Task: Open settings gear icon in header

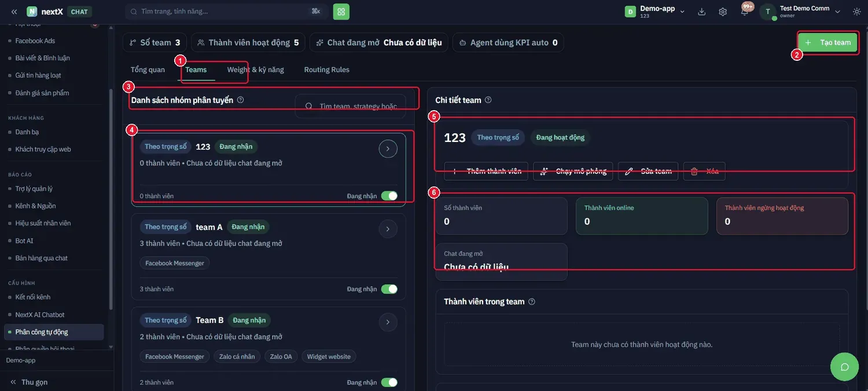Action: 723,12
